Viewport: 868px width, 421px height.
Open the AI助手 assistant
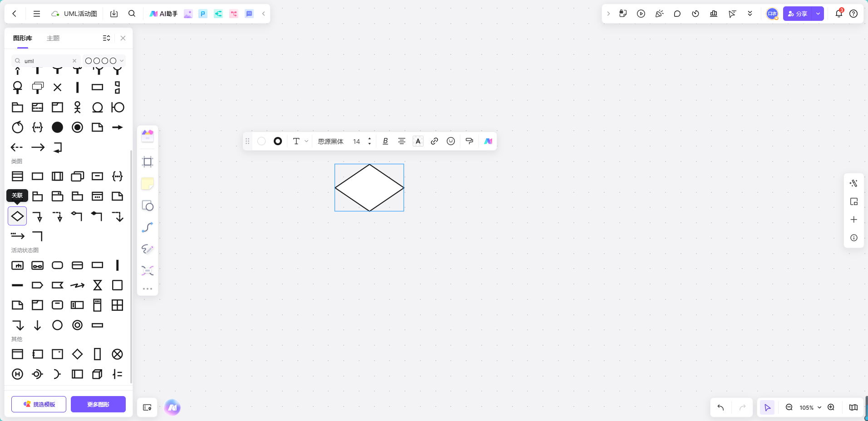(163, 14)
